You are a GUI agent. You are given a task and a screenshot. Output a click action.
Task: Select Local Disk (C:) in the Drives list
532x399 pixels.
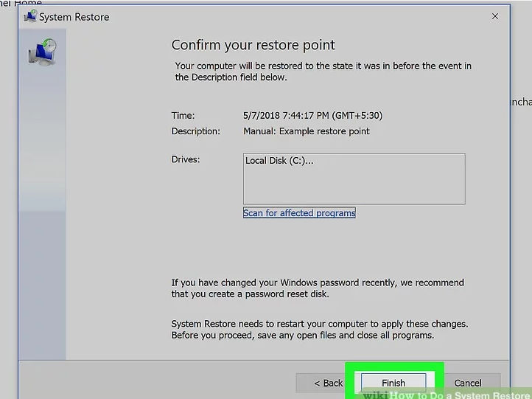tap(279, 161)
